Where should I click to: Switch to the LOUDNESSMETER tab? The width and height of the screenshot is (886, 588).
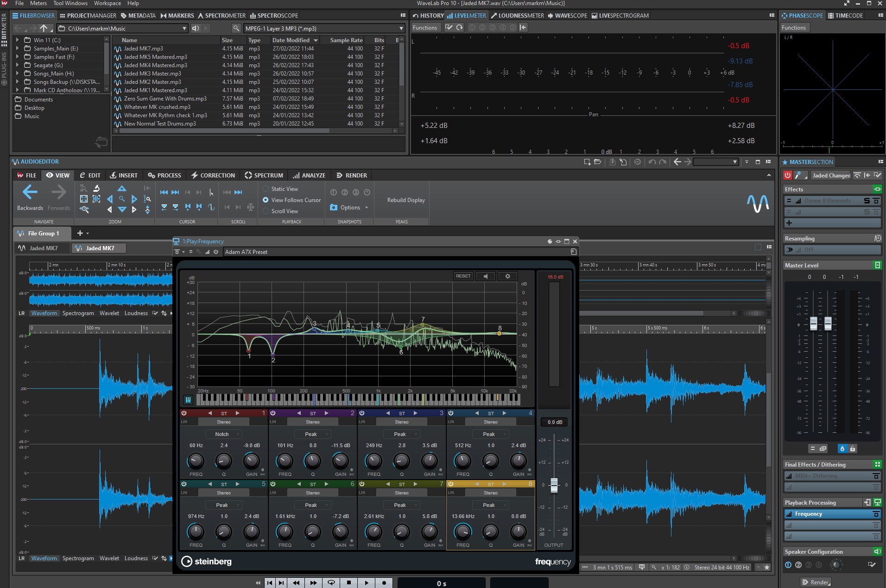517,15
